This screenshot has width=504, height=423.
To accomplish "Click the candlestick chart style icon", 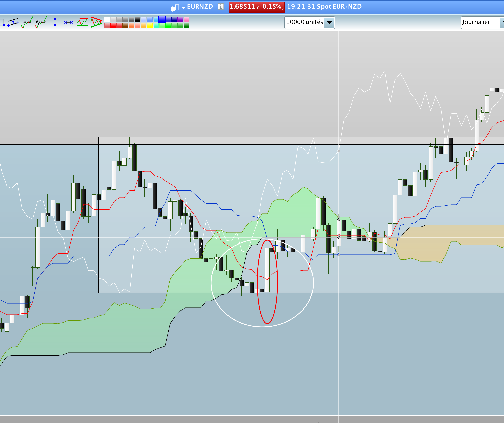I will tap(175, 7).
